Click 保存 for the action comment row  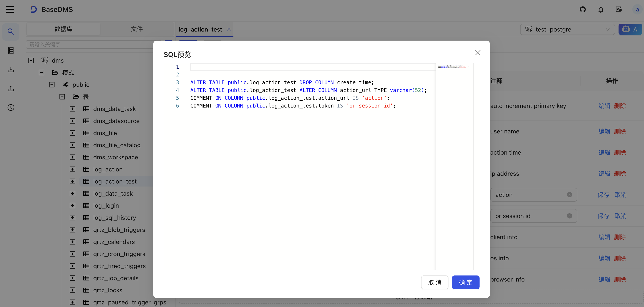pos(603,195)
